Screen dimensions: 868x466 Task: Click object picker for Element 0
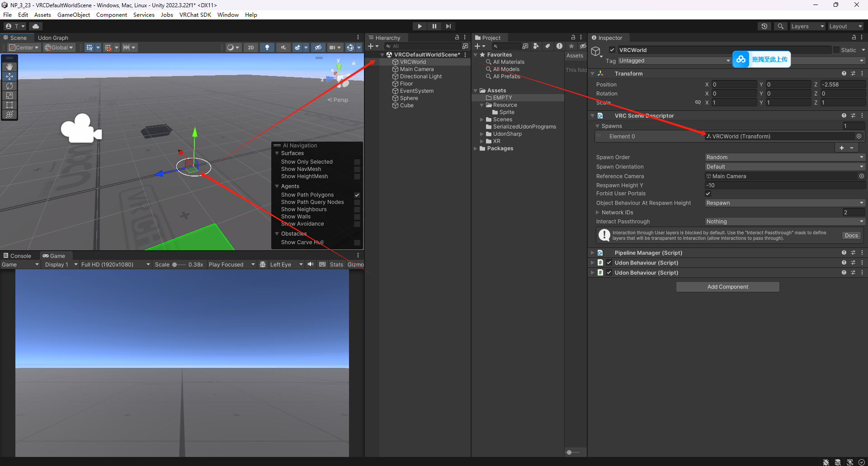click(859, 136)
